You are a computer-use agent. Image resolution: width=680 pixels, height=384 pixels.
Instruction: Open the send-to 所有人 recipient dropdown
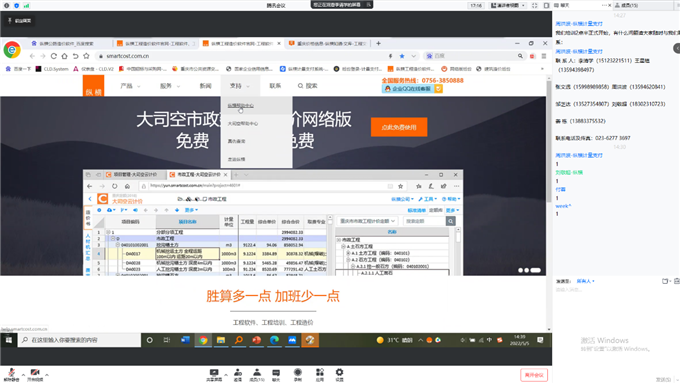pyautogui.click(x=585, y=281)
